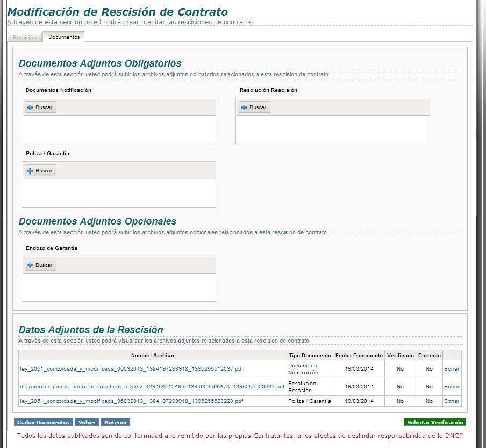This screenshot has width=486, height=448.
Task: Click Buscar plus icon under Poliza / Garantía
Action: tap(31, 171)
